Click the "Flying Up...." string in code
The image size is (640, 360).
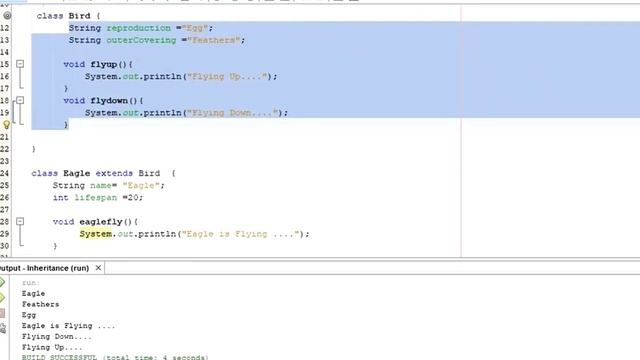227,76
